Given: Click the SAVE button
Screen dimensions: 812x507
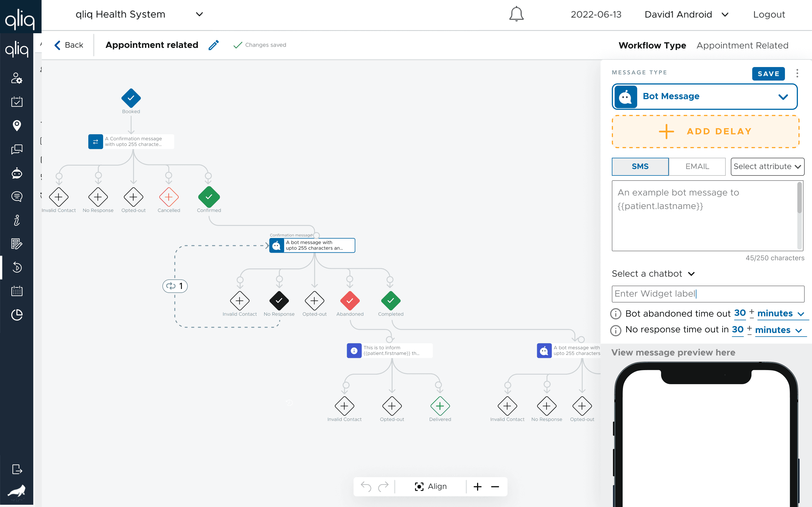Looking at the screenshot, I should (768, 74).
